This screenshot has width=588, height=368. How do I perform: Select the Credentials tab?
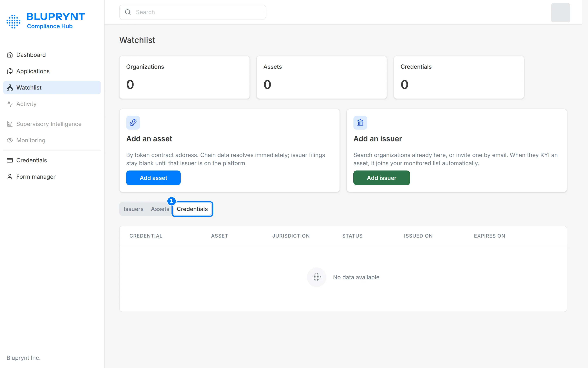pos(192,209)
